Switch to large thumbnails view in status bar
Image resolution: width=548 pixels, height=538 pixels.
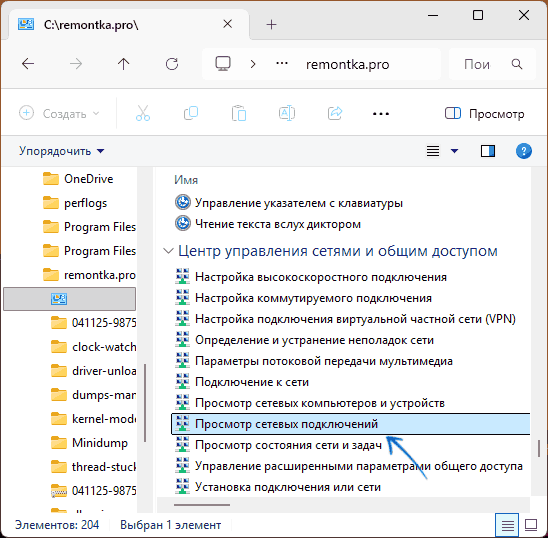(531, 525)
